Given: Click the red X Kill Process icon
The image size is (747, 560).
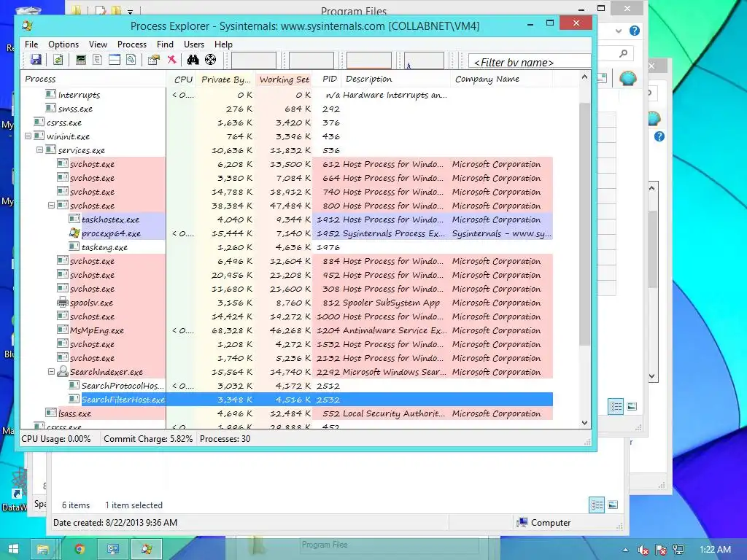Looking at the screenshot, I should click(171, 60).
